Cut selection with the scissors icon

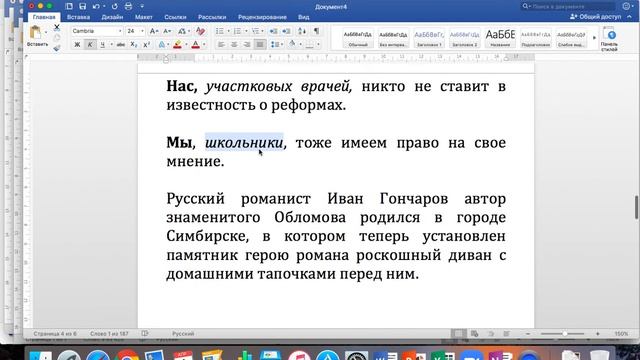pyautogui.click(x=57, y=27)
